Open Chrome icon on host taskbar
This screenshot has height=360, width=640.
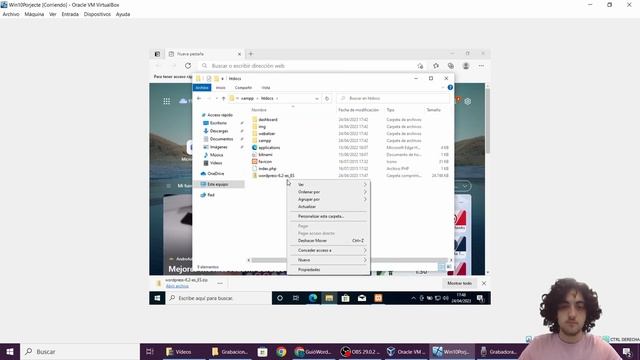pos(281,351)
